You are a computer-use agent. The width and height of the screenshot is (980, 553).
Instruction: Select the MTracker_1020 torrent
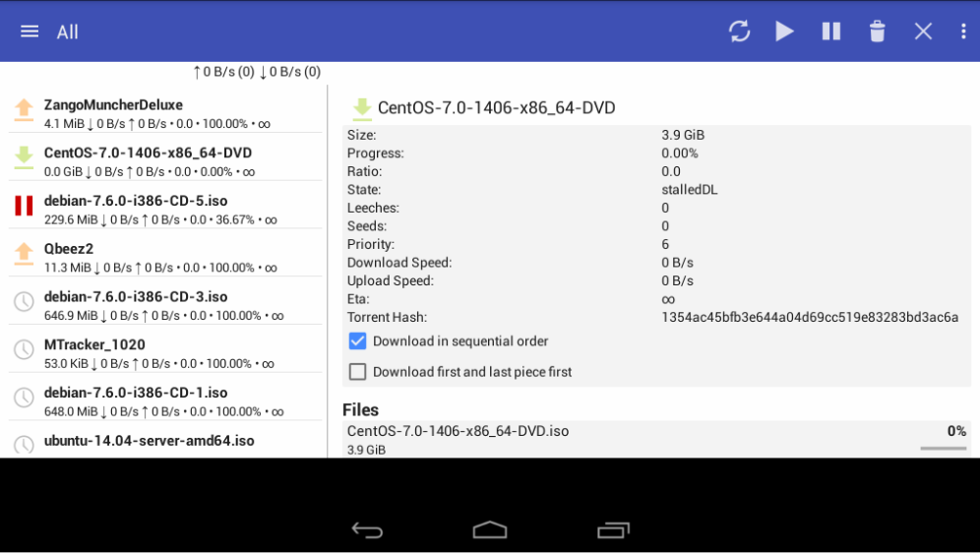click(x=165, y=352)
